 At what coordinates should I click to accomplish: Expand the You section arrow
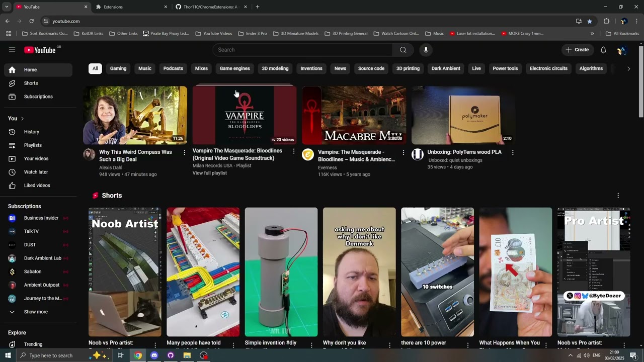point(22,119)
